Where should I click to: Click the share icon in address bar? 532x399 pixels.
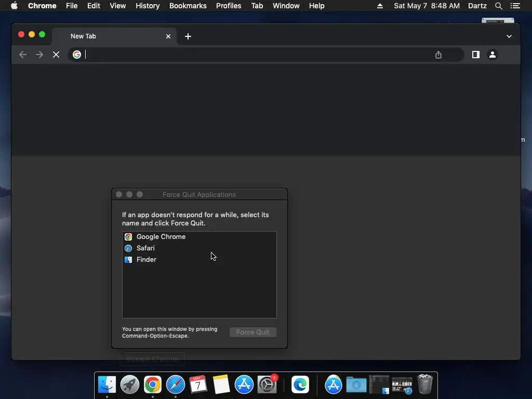tap(438, 55)
